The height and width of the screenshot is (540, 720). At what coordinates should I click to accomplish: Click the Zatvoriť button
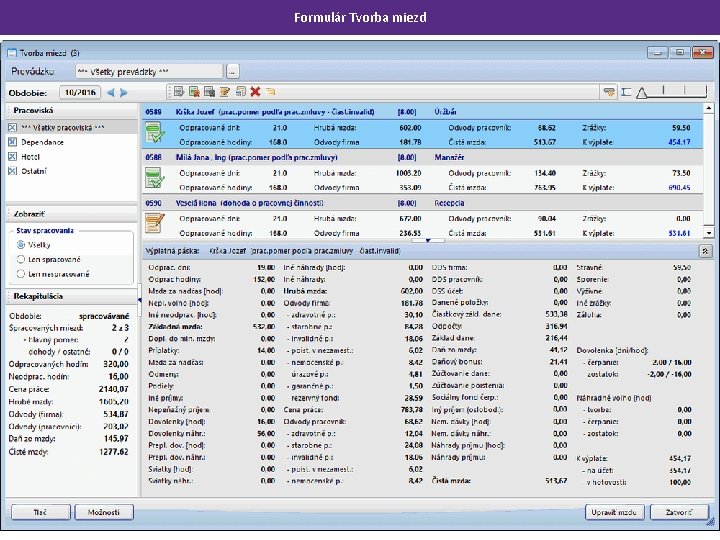(679, 512)
